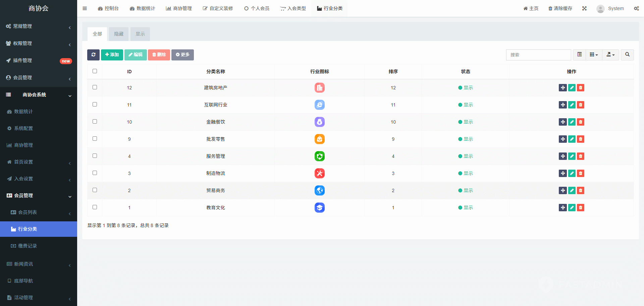644x306 pixels.
Task: Click into the 搜索 input field
Action: [x=538, y=55]
